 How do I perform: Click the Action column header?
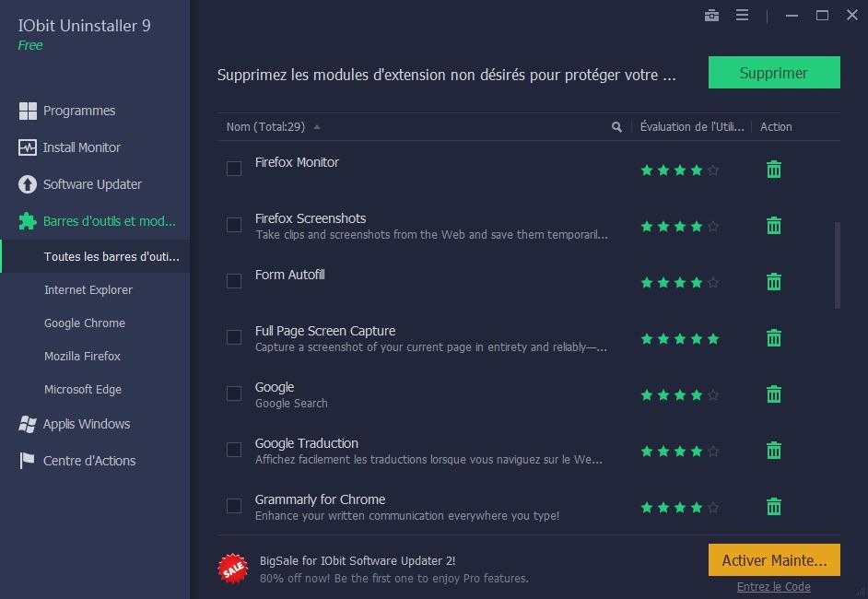click(776, 127)
